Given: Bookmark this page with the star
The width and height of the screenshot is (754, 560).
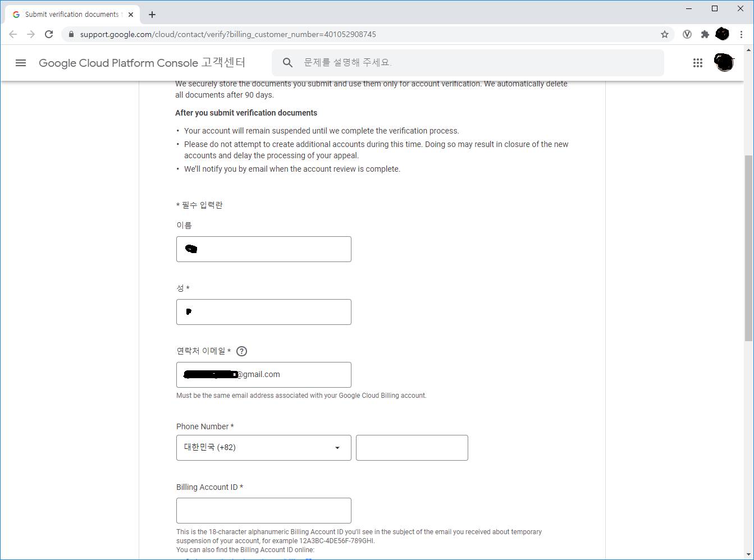Looking at the screenshot, I should pos(665,34).
